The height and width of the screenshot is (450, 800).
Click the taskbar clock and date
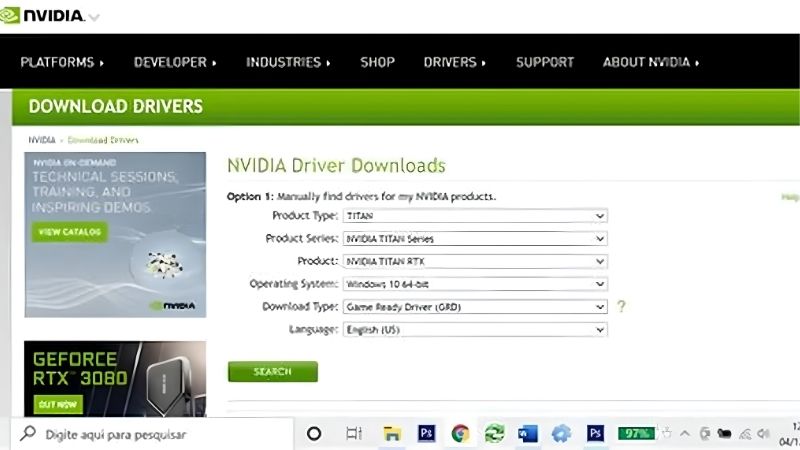pyautogui.click(x=790, y=434)
